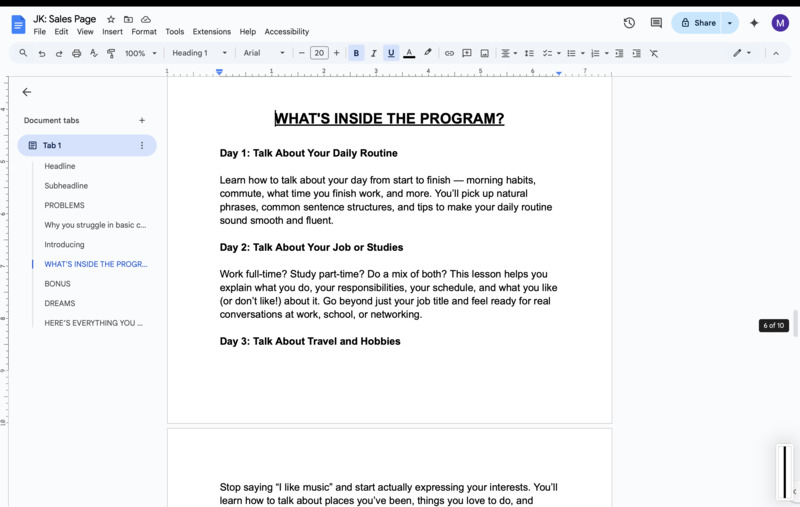Insert a link
Screen dimensions: 800x507
tap(449, 53)
